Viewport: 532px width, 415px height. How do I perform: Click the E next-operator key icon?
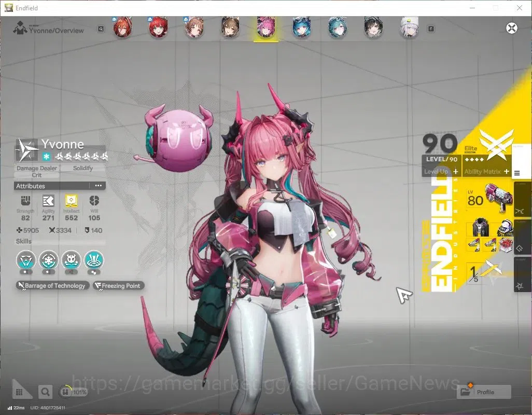(x=431, y=29)
